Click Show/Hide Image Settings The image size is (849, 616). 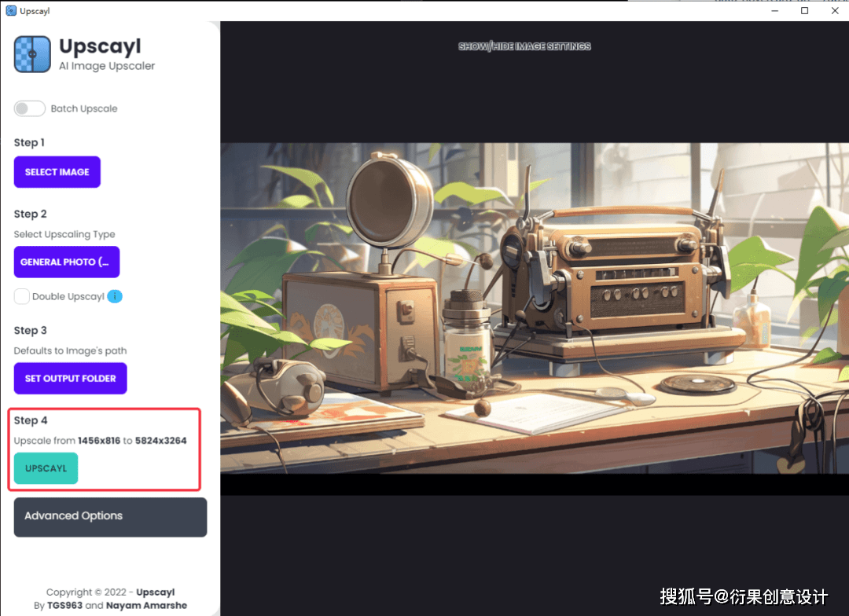click(524, 46)
